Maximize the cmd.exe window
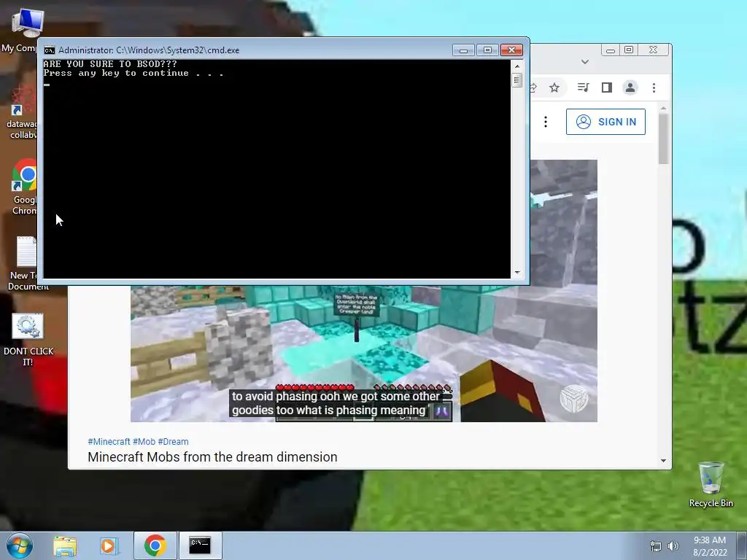Screen dimensions: 747x560 [x=487, y=50]
